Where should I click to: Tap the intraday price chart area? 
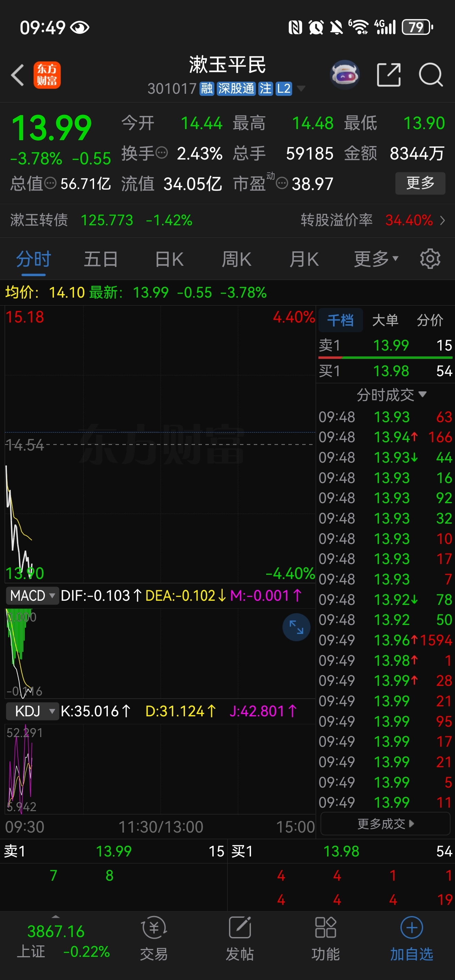click(160, 444)
